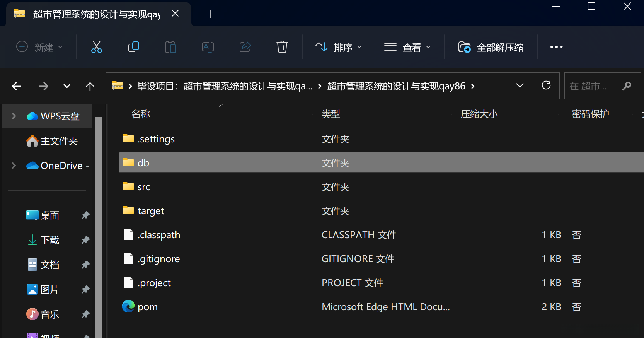The height and width of the screenshot is (338, 644).
Task: Select the src folder
Action: (144, 187)
